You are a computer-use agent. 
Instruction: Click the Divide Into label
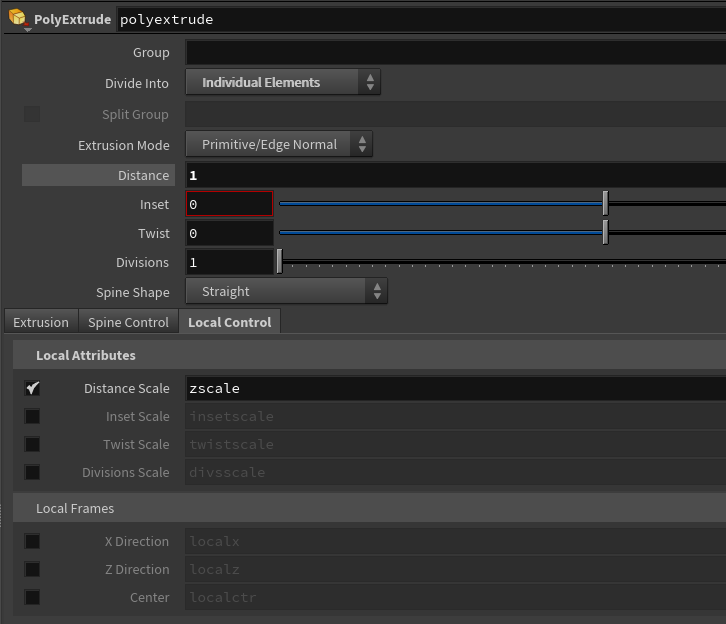[137, 83]
